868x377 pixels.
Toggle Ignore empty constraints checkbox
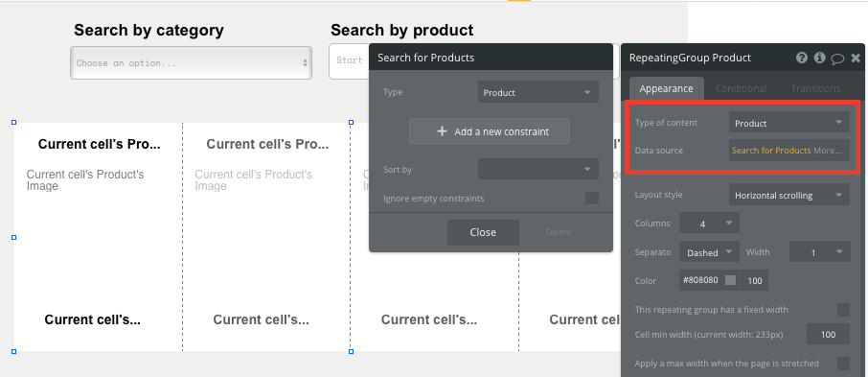pos(592,198)
